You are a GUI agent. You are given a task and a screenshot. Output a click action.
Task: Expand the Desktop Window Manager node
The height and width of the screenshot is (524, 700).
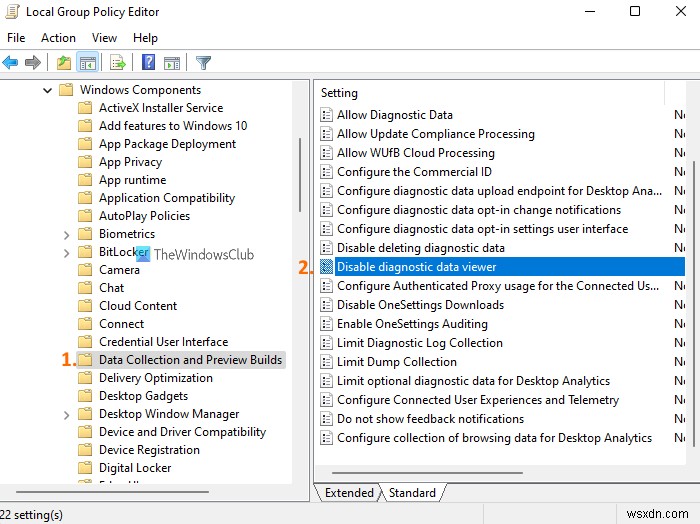coord(66,415)
